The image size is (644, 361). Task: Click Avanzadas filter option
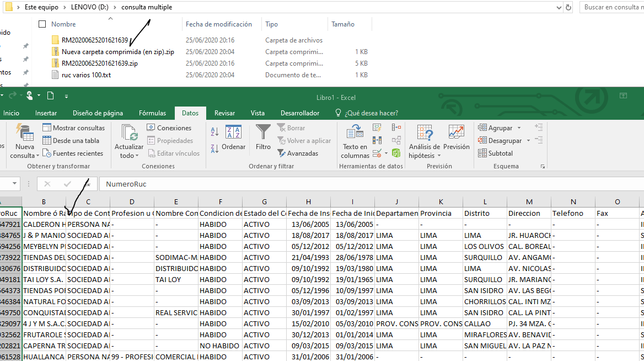298,153
